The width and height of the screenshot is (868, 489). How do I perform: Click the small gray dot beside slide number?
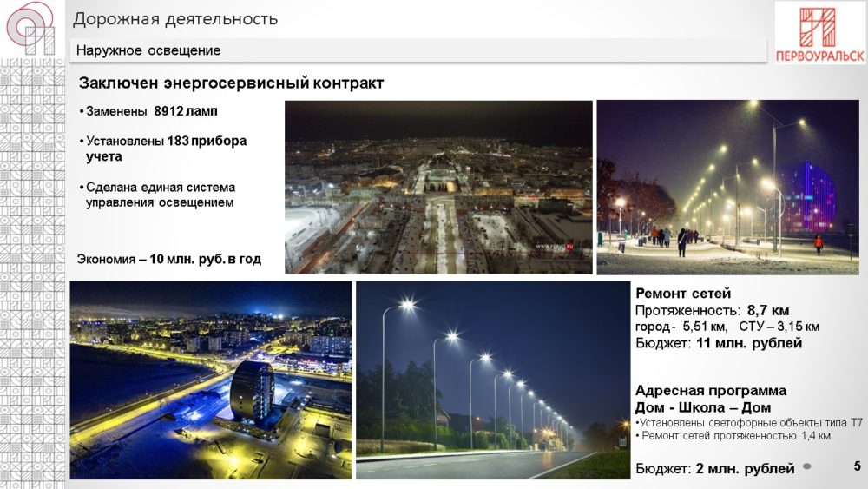807,466
